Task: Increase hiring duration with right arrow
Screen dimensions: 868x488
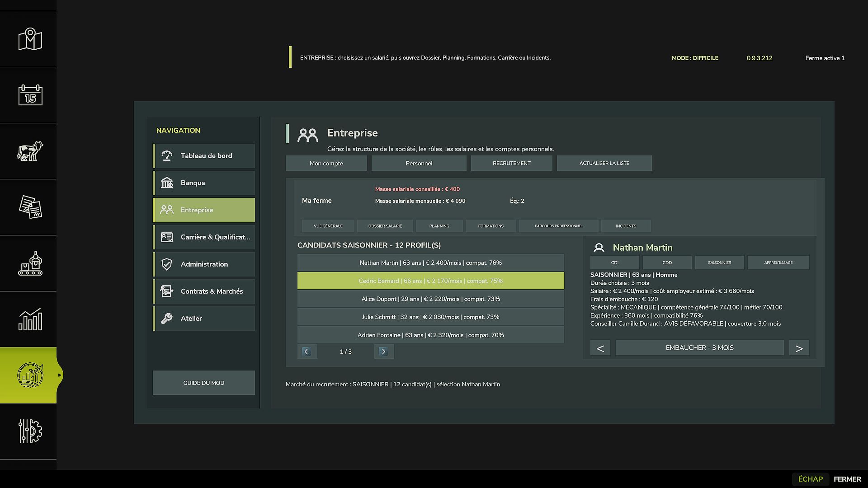Action: click(799, 348)
